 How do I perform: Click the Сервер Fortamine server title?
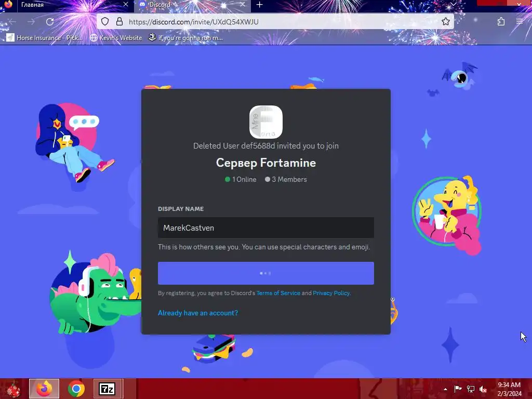pyautogui.click(x=266, y=163)
